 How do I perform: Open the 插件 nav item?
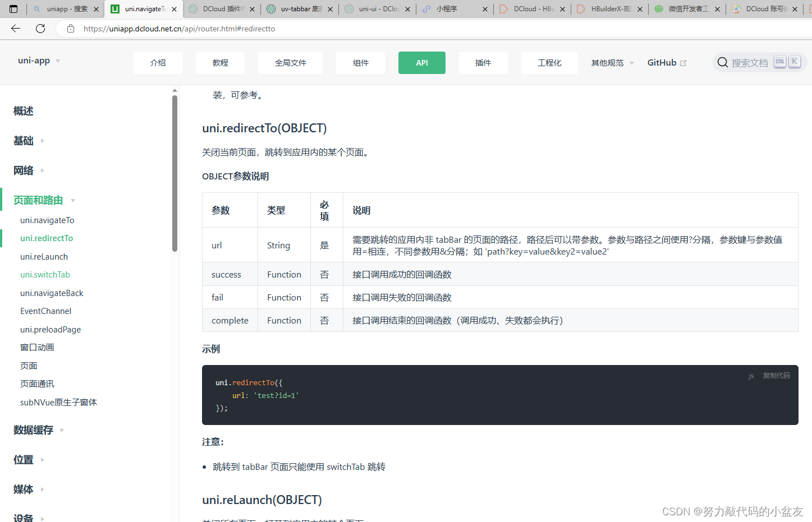pyautogui.click(x=483, y=63)
